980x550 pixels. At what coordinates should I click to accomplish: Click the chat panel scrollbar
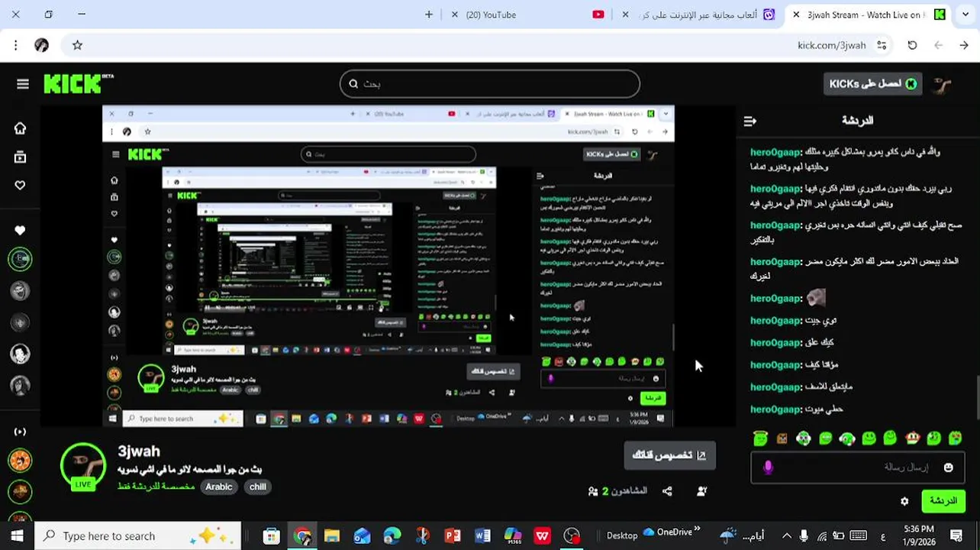pos(978,397)
